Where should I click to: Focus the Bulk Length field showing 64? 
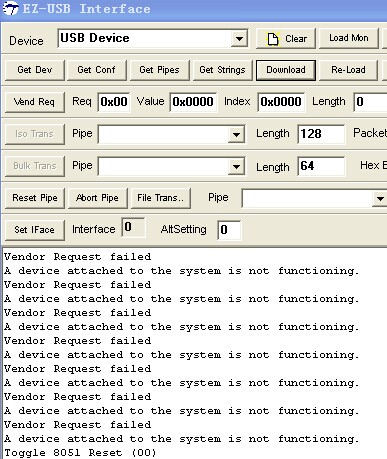click(321, 166)
